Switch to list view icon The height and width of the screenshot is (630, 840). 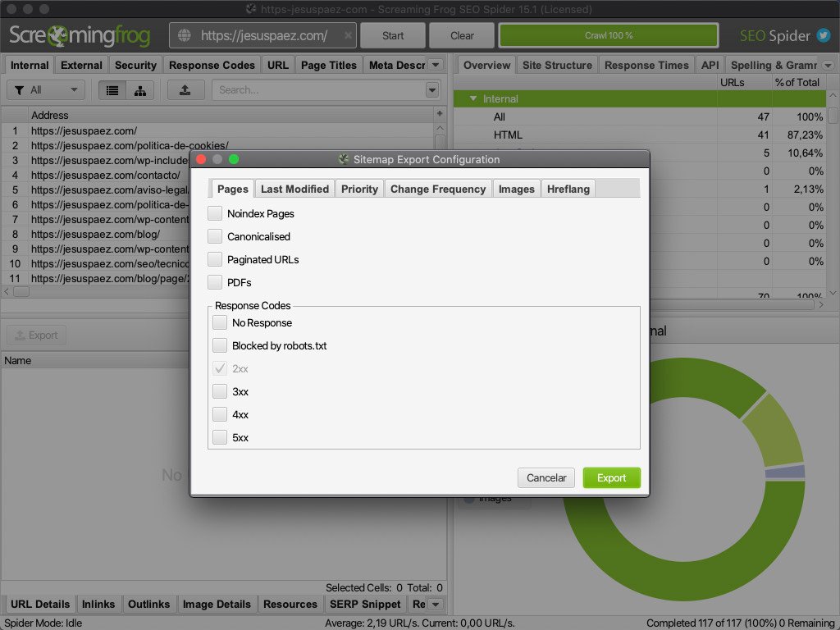pyautogui.click(x=112, y=90)
